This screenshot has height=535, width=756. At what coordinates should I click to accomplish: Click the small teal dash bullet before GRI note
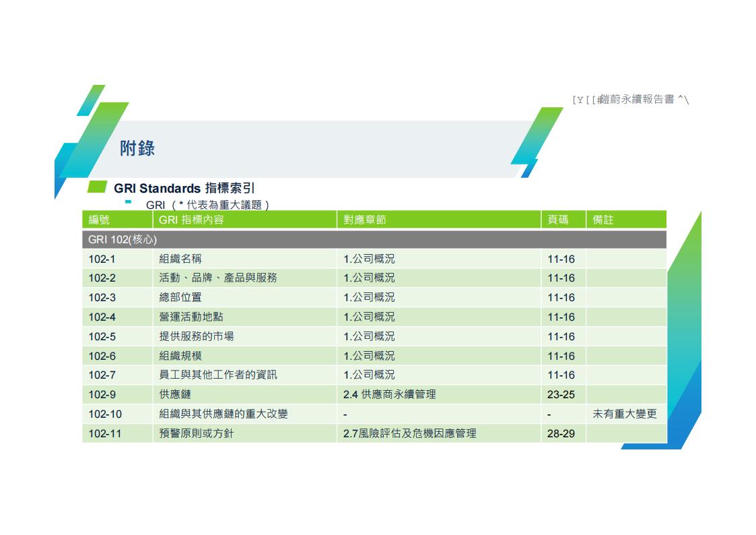[128, 201]
